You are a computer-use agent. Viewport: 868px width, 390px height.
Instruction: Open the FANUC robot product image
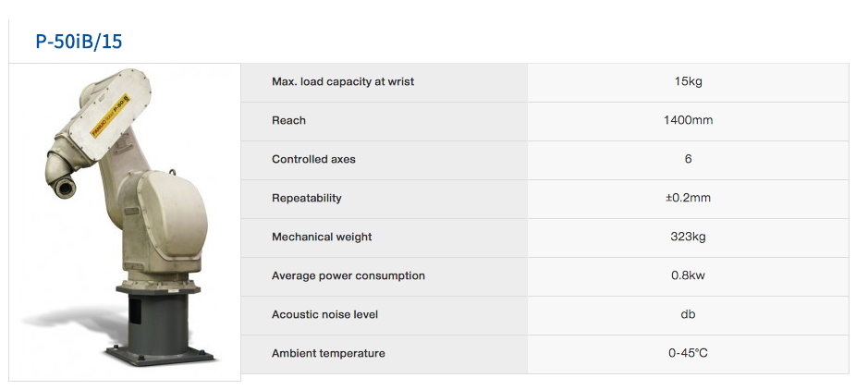[125, 222]
